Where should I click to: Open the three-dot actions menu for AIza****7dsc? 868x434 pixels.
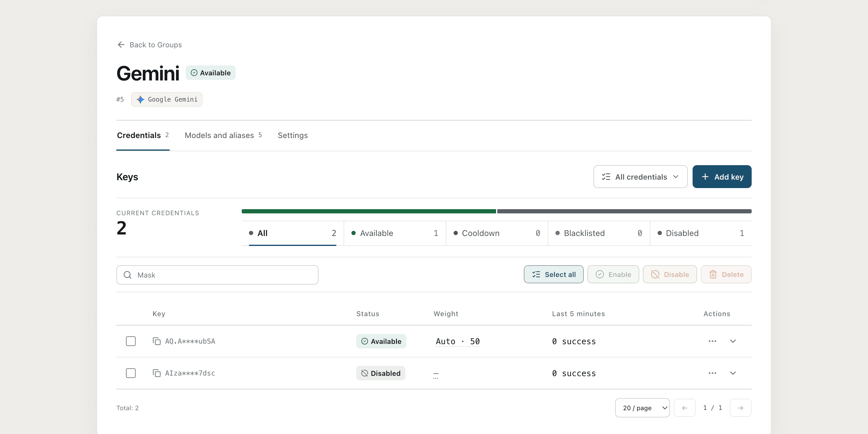click(x=712, y=373)
